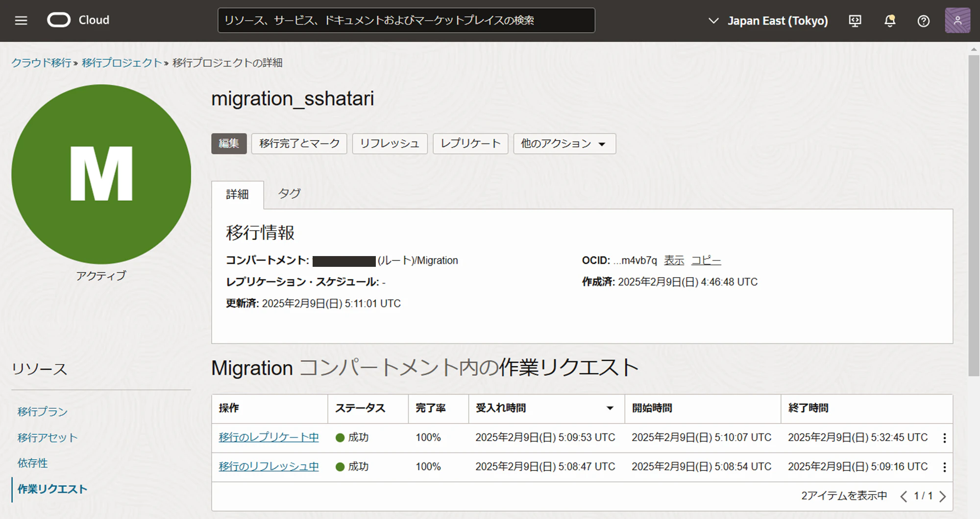Show the full OCID via 表示 link
The image size is (980, 519).
point(674,260)
